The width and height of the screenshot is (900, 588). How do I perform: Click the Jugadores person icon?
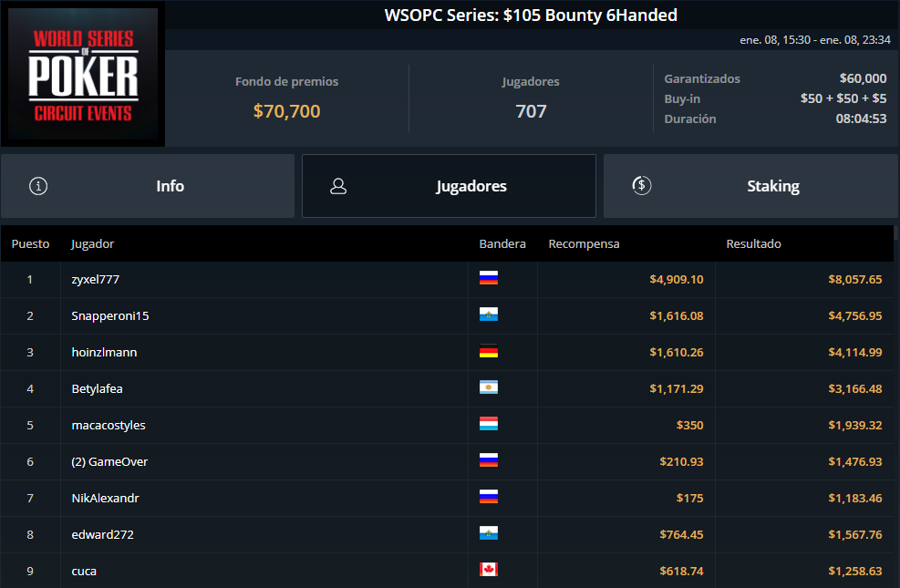pos(338,186)
